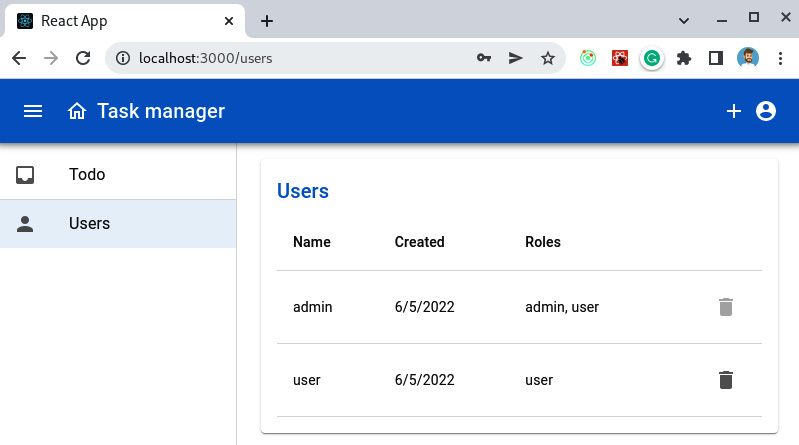This screenshot has width=799, height=445.
Task: Click the Users person icon in sidebar
Action: tap(26, 224)
